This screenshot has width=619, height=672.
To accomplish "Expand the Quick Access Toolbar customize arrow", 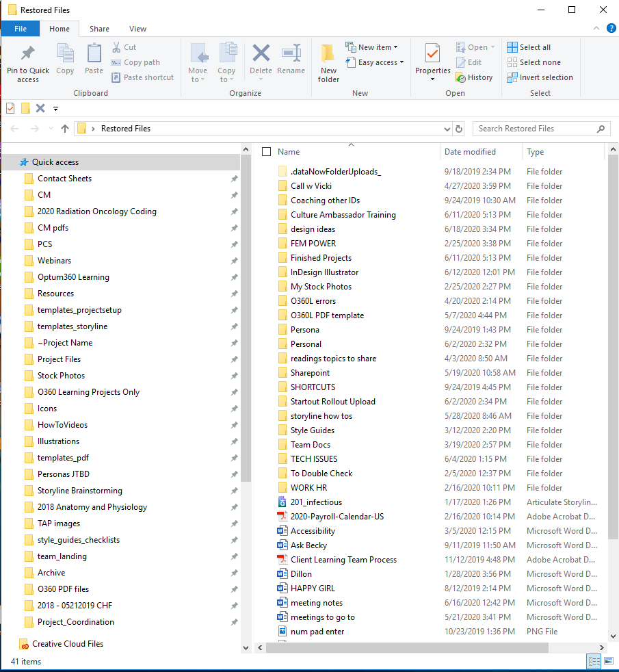I will pos(55,107).
